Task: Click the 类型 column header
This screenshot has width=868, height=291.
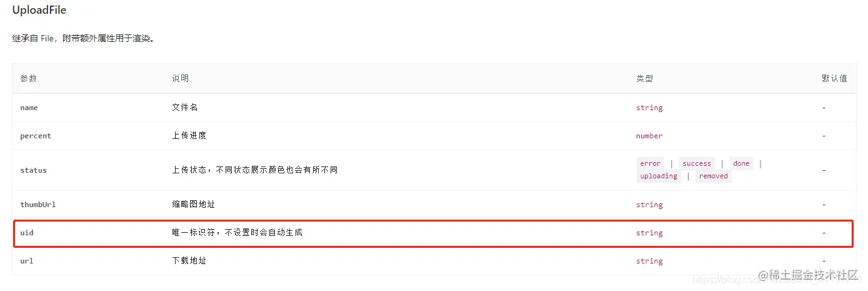Action: coord(644,78)
